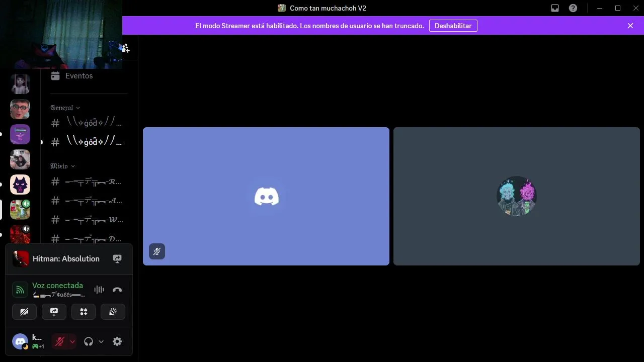Click the muted mic badge on blue tile
This screenshot has height=362, width=644.
click(x=157, y=251)
